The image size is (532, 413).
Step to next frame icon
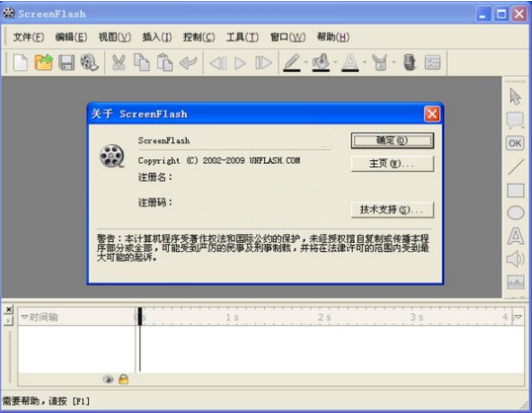264,63
